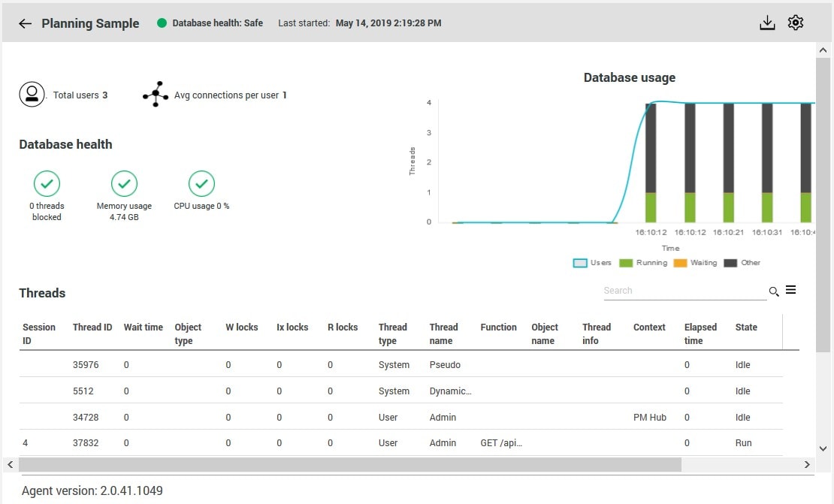Click the search magnifier icon in Threads

(x=774, y=291)
